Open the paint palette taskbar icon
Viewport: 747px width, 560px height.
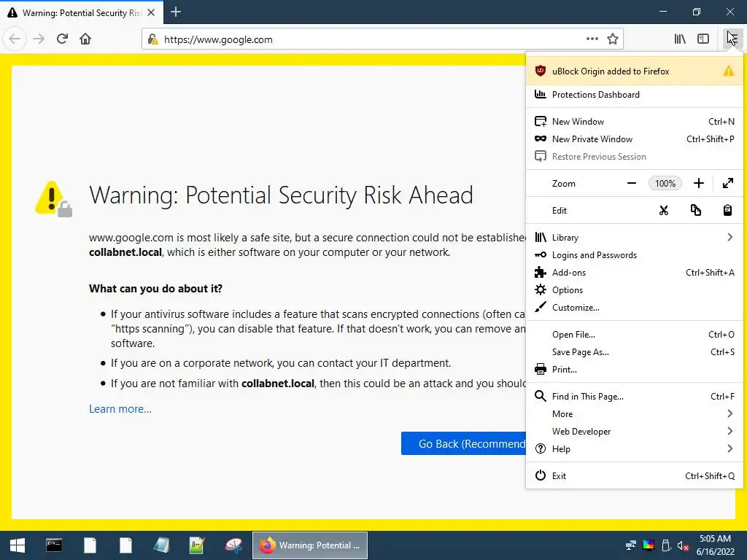pos(233,545)
